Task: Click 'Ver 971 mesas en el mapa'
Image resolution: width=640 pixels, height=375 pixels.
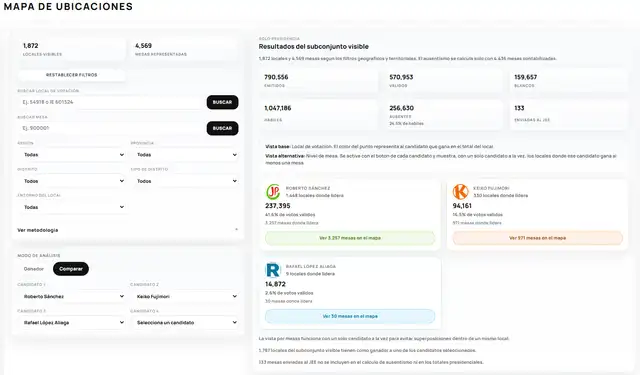Action: pyautogui.click(x=538, y=238)
